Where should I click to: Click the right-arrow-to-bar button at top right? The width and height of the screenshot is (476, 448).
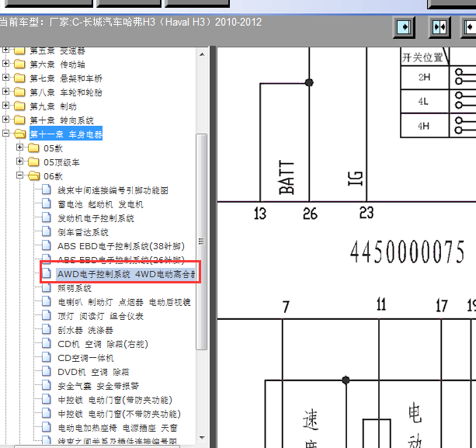pos(404,27)
